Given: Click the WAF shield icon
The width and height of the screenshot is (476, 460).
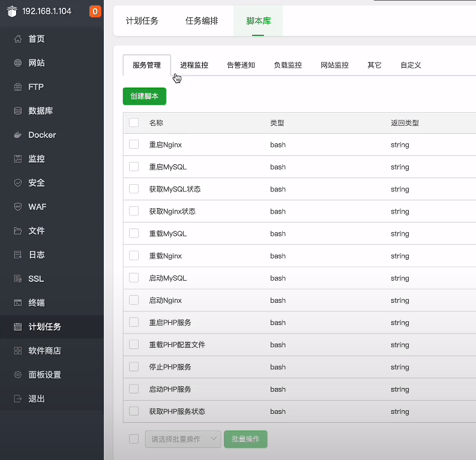Looking at the screenshot, I should (18, 207).
